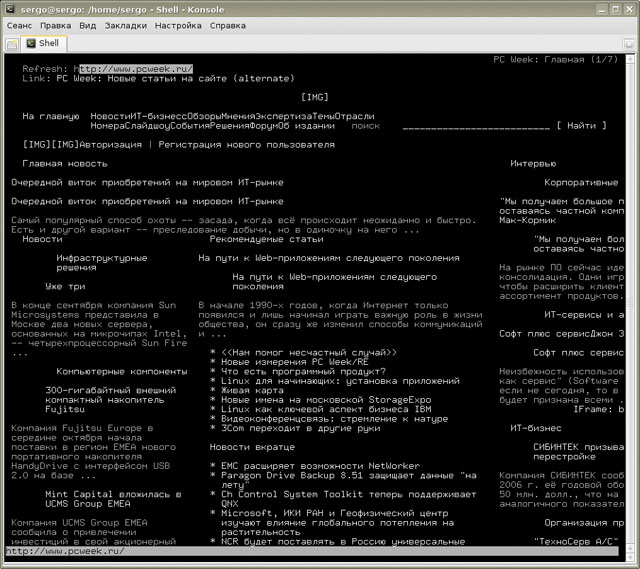
Task: Click the Авторизация link
Action: click(x=110, y=144)
